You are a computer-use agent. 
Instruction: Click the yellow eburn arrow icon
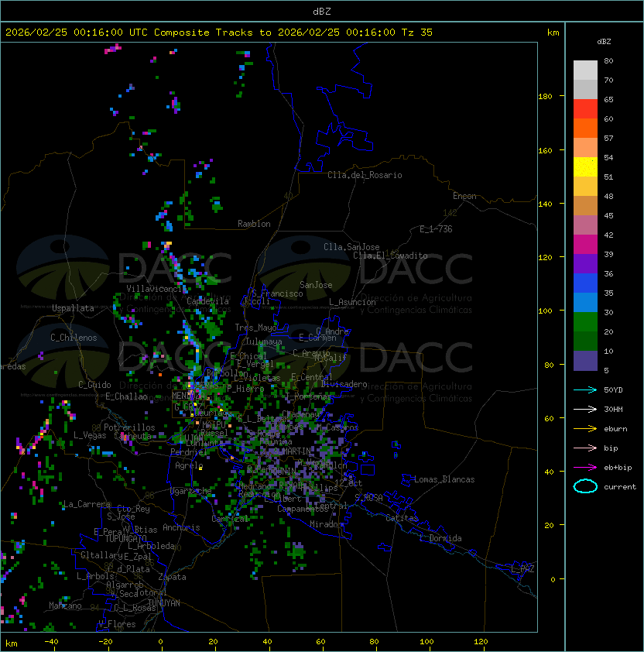click(585, 429)
